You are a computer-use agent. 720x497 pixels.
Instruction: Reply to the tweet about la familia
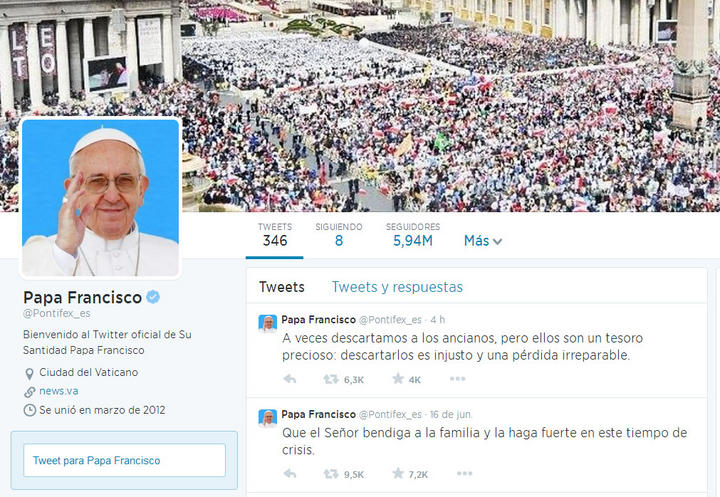click(x=290, y=474)
